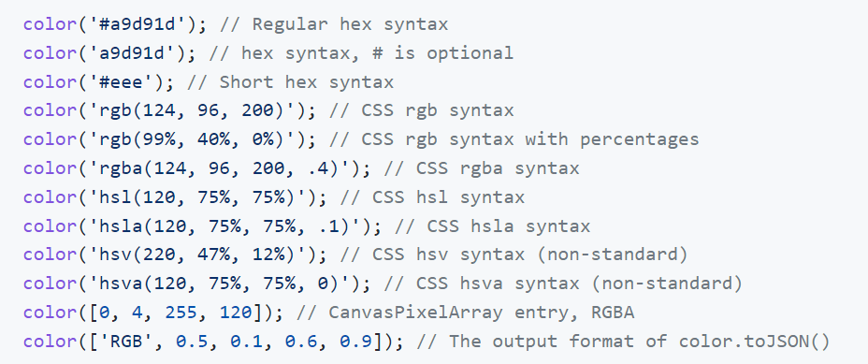Image resolution: width=868 pixels, height=364 pixels.
Task: Click the [0, 4, 255, 120] array
Action: coord(176,313)
